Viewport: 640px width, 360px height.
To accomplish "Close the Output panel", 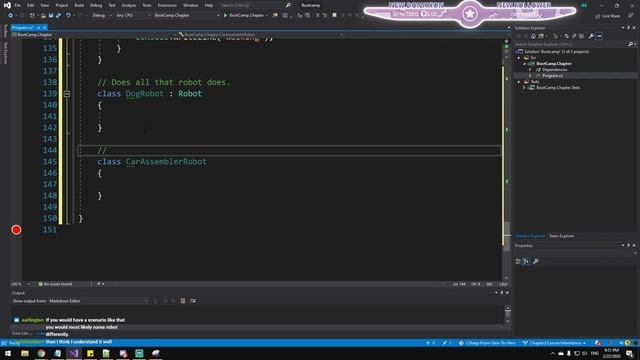I will (507, 293).
